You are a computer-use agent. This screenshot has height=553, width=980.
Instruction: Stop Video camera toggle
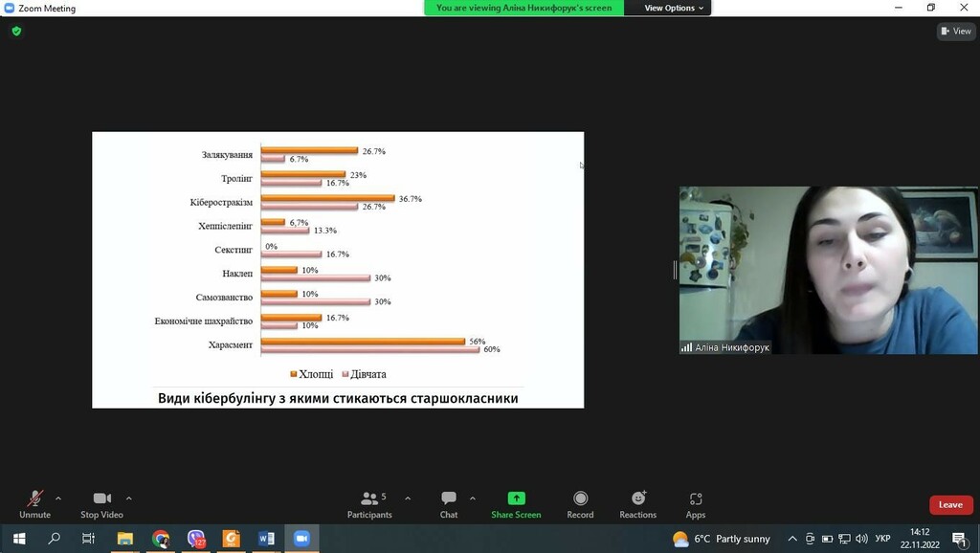tap(101, 503)
